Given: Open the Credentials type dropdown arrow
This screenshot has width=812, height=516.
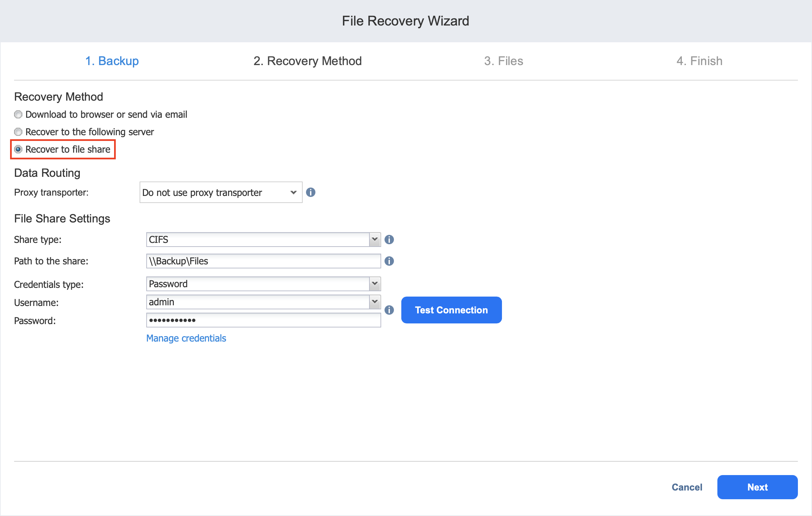Looking at the screenshot, I should coord(374,284).
